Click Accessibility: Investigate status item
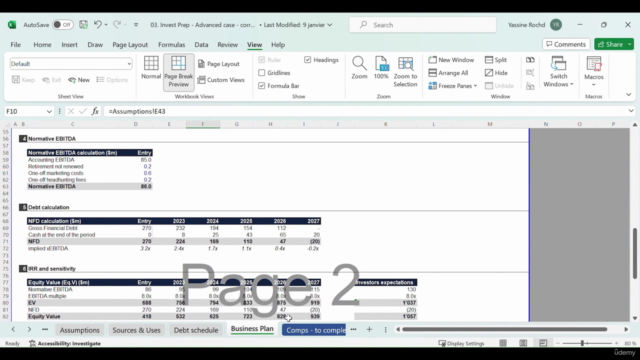 click(65, 343)
